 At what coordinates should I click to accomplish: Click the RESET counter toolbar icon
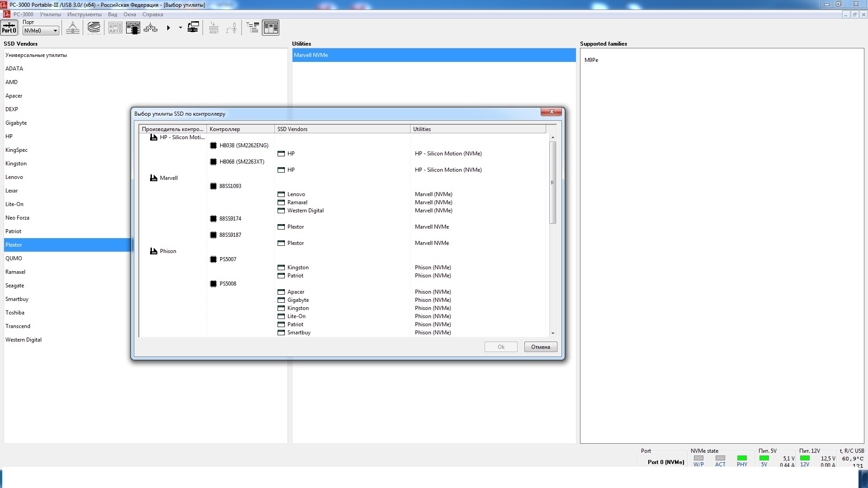tap(214, 28)
